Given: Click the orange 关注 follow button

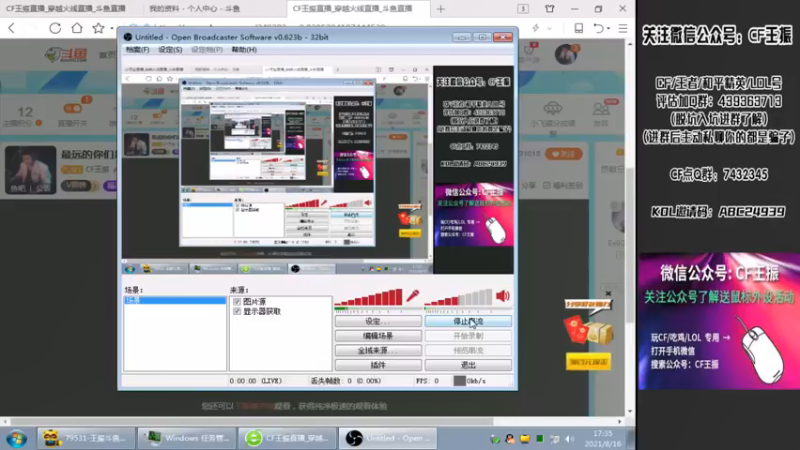Looking at the screenshot, I should coord(563,154).
